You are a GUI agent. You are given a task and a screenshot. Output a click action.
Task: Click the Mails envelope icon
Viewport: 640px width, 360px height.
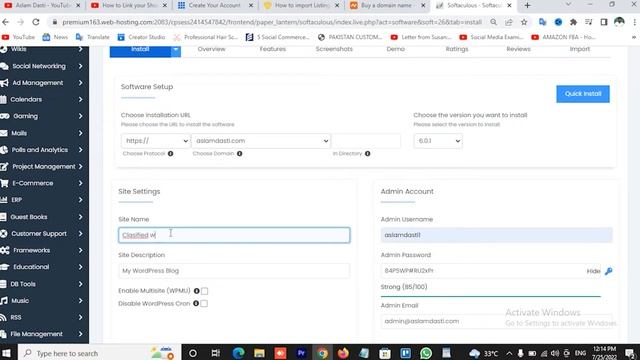pos(4,133)
